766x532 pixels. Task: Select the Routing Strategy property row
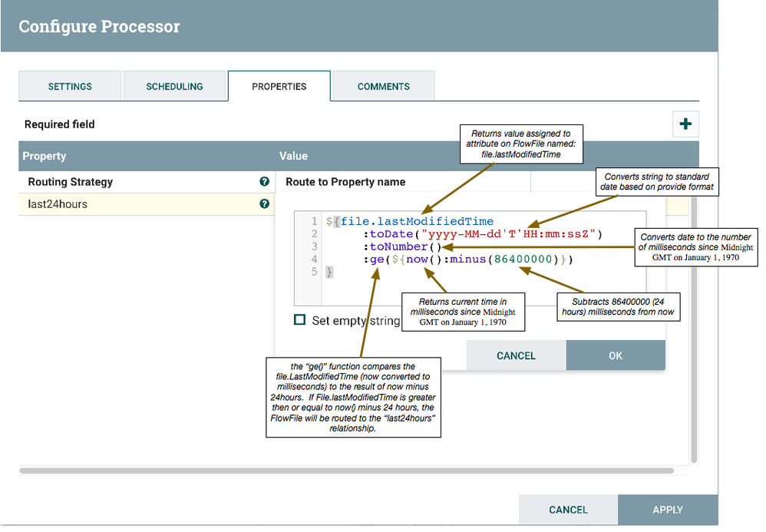click(147, 182)
